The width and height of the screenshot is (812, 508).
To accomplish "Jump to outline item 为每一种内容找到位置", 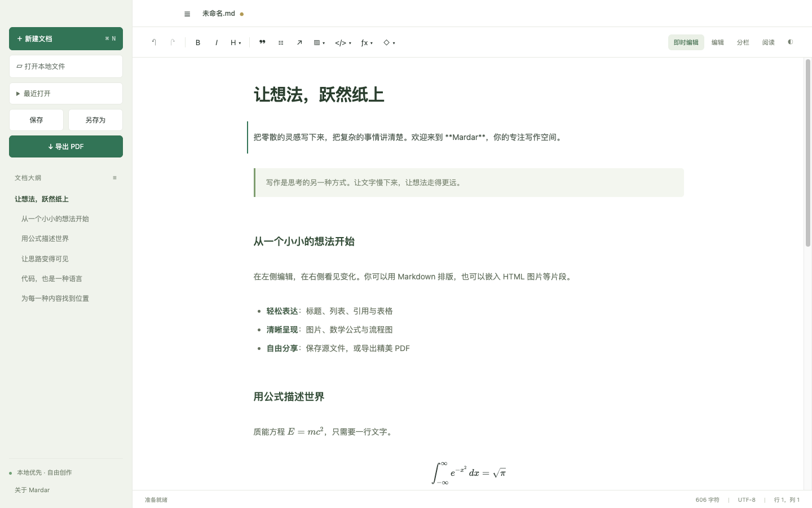I will pyautogui.click(x=55, y=299).
